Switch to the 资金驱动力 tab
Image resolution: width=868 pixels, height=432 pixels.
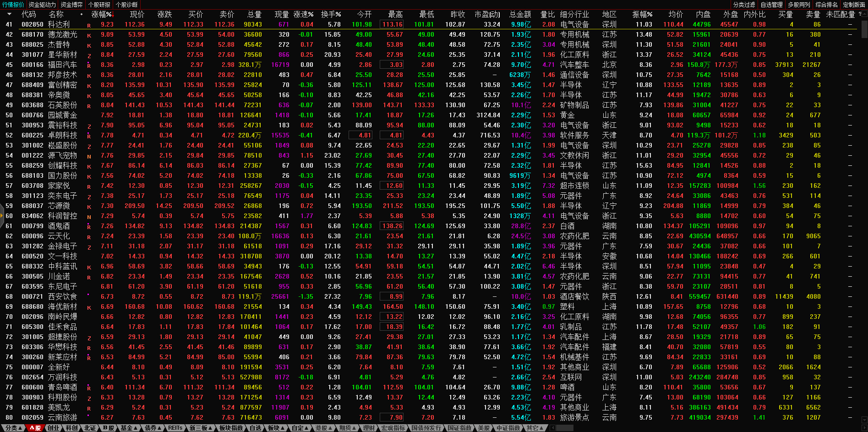point(42,5)
